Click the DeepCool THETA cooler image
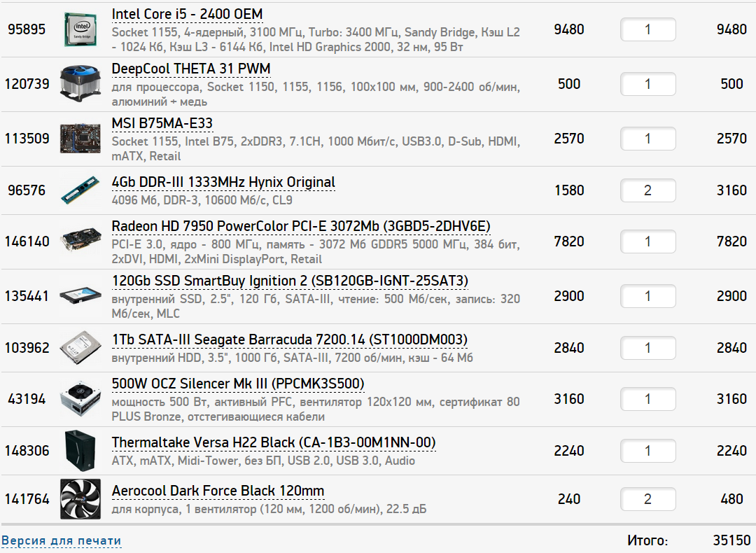Image resolution: width=756 pixels, height=553 pixels. pyautogui.click(x=80, y=84)
